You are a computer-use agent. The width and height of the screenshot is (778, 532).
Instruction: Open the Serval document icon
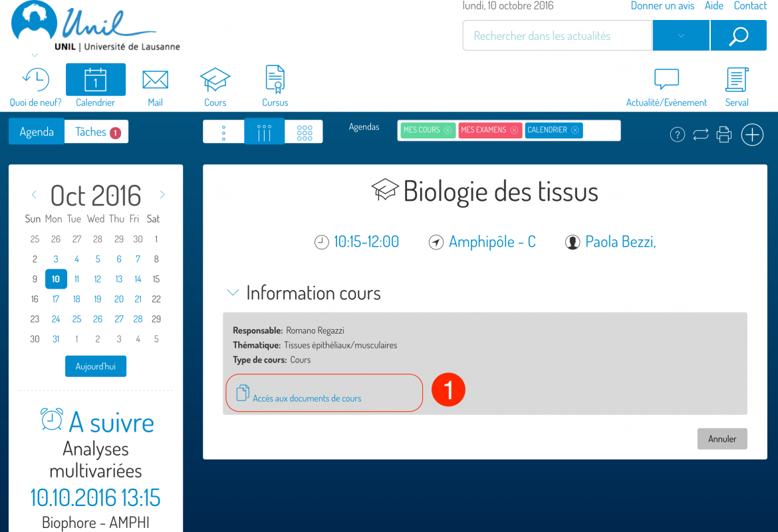coord(737,80)
